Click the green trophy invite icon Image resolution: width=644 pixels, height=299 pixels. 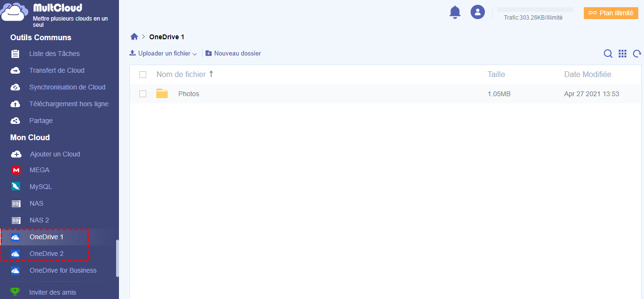point(15,291)
